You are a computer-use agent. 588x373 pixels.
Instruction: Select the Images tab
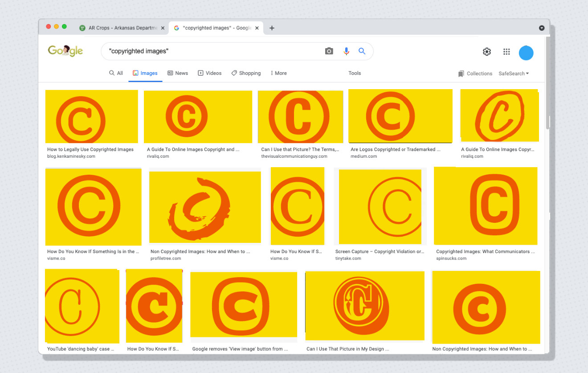click(145, 73)
